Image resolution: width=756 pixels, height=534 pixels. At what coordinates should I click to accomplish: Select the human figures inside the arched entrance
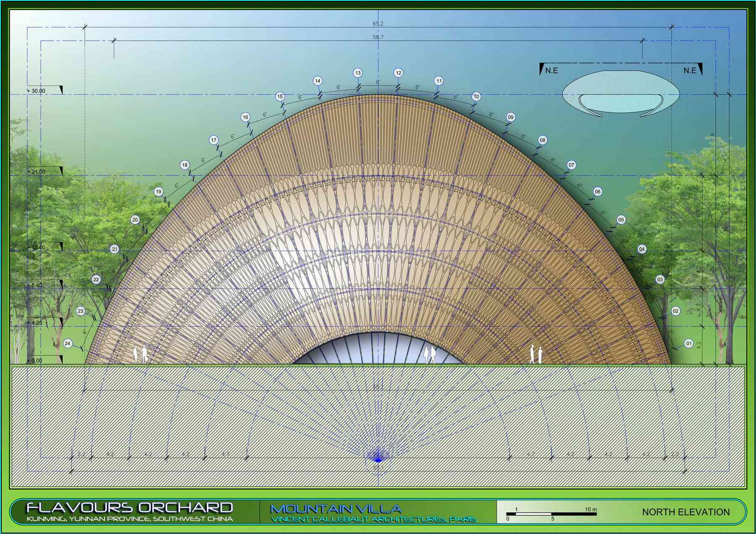coord(429,355)
